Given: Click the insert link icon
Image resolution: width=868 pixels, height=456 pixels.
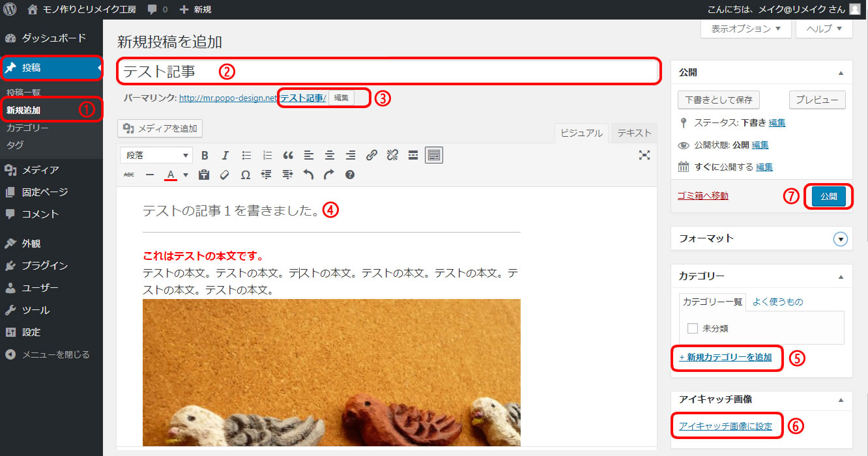Looking at the screenshot, I should tap(371, 155).
